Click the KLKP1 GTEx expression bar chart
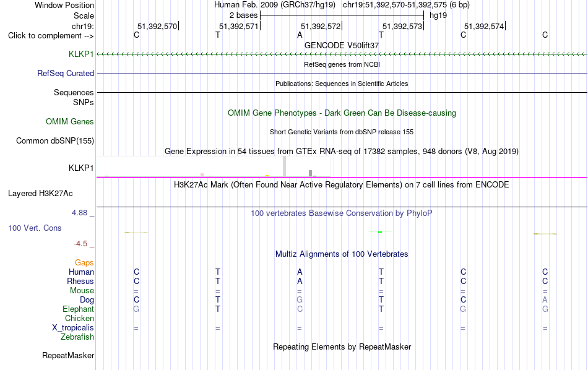Viewport: 588px width, 370px height. (x=214, y=166)
